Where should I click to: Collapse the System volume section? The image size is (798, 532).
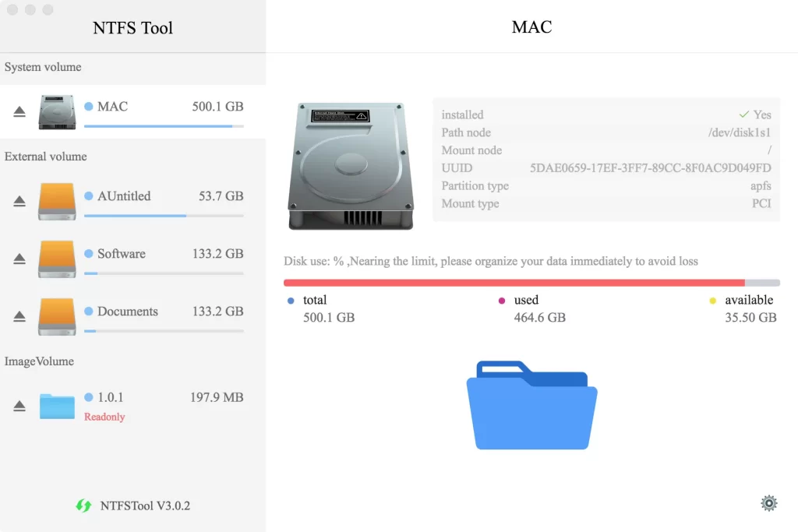(x=43, y=67)
